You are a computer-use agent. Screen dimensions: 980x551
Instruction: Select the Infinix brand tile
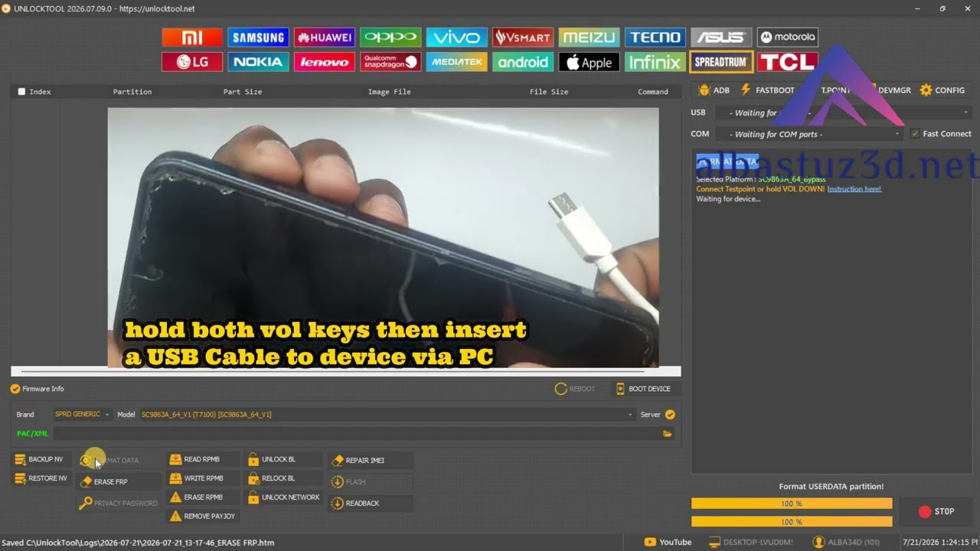click(x=655, y=62)
